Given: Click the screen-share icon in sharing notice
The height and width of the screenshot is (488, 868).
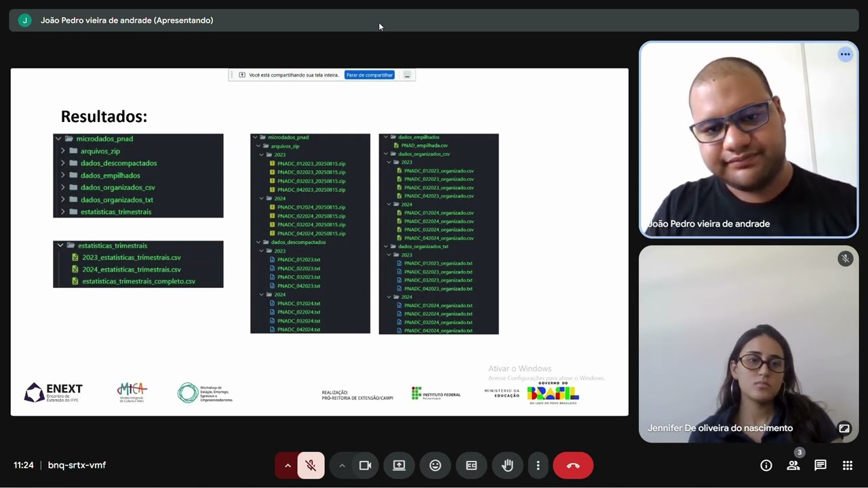Looking at the screenshot, I should point(241,75).
